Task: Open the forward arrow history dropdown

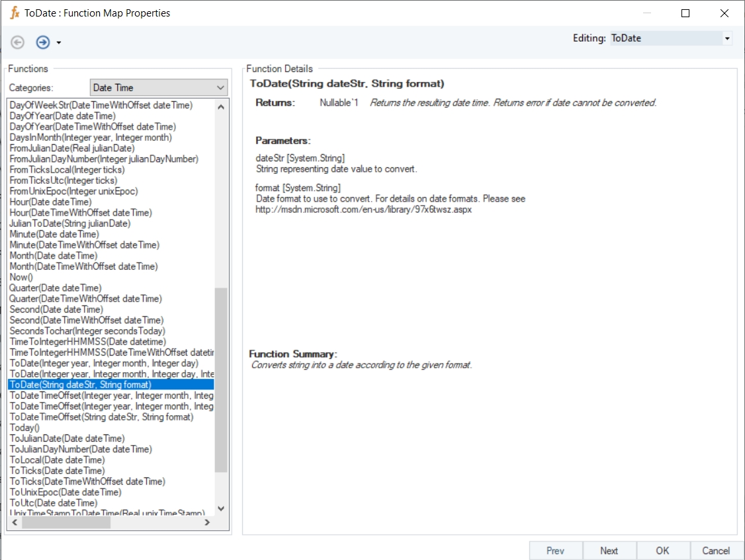Action: click(x=59, y=43)
